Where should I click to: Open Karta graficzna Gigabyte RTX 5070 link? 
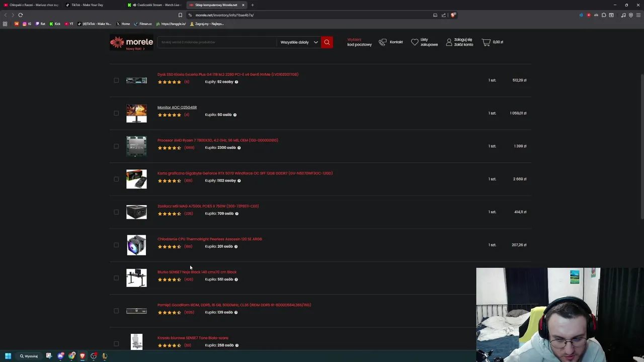point(245,173)
